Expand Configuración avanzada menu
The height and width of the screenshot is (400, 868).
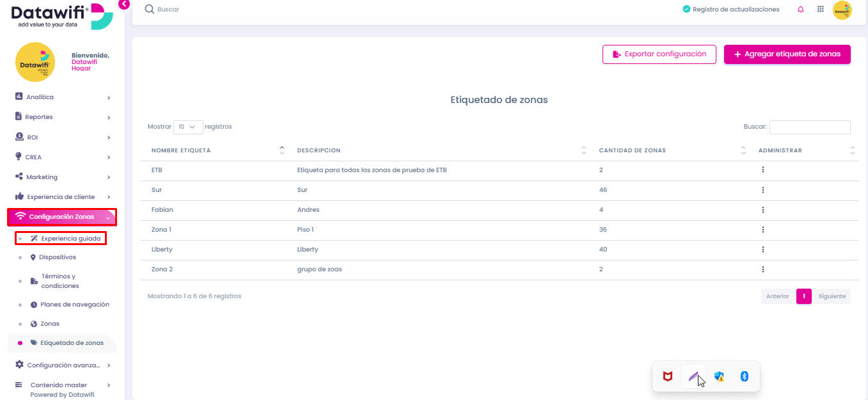click(x=63, y=365)
